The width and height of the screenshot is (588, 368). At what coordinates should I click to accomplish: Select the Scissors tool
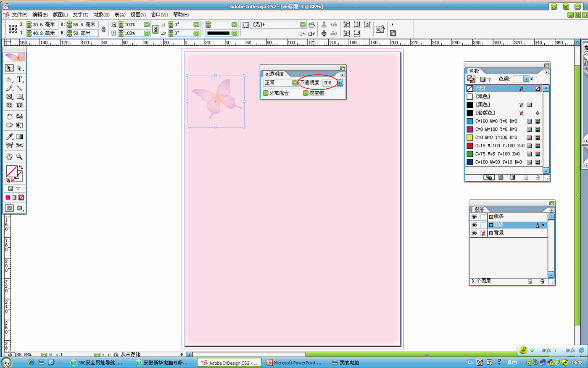[19, 146]
